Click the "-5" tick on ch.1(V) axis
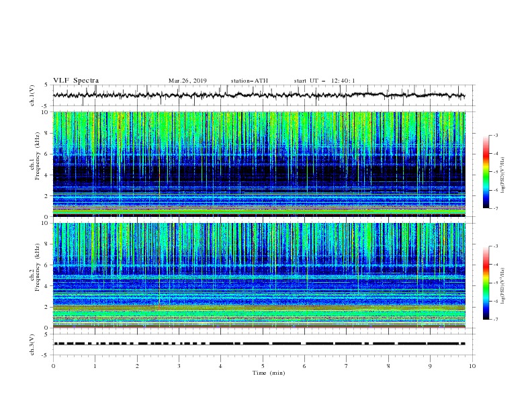The image size is (532, 411). point(46,106)
